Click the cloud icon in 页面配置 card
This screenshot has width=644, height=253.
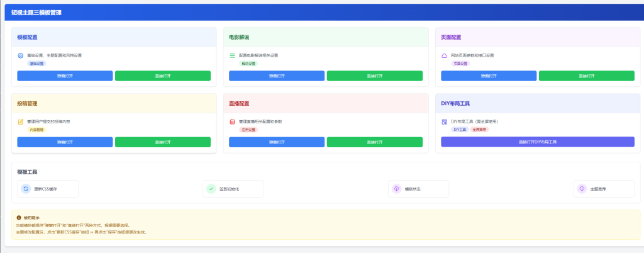[x=444, y=55]
